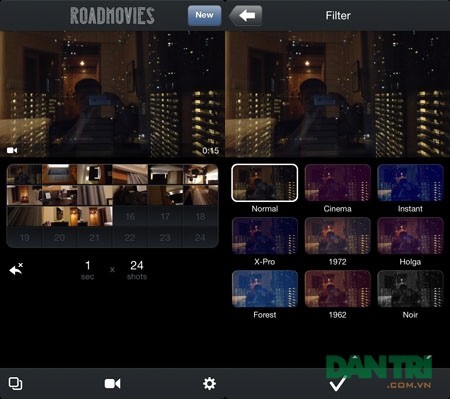450x399 pixels.
Task: Tap empty shot slot 20
Action: 59,237
